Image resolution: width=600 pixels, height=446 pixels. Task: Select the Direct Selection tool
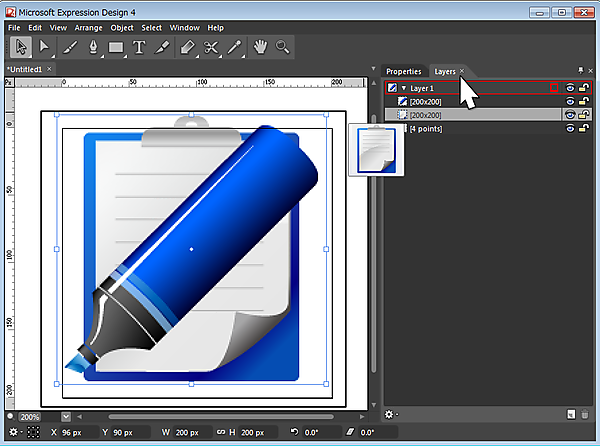pos(44,46)
